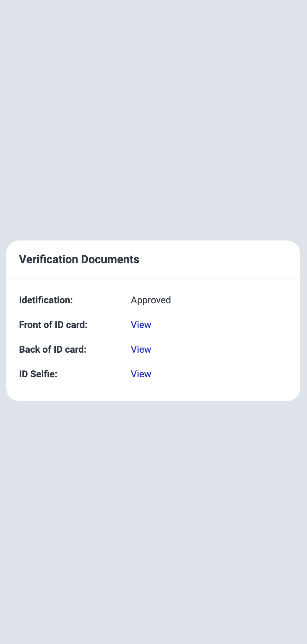Click the Idetification label
Screen dimensions: 307x644
point(46,300)
